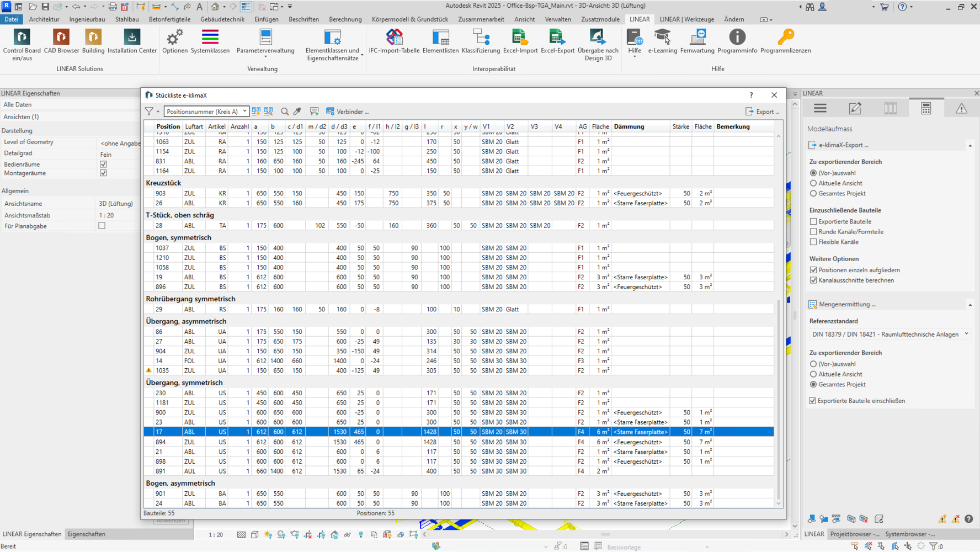980x552 pixels.
Task: Switch to the Projektbrowser tab
Action: pyautogui.click(x=854, y=534)
